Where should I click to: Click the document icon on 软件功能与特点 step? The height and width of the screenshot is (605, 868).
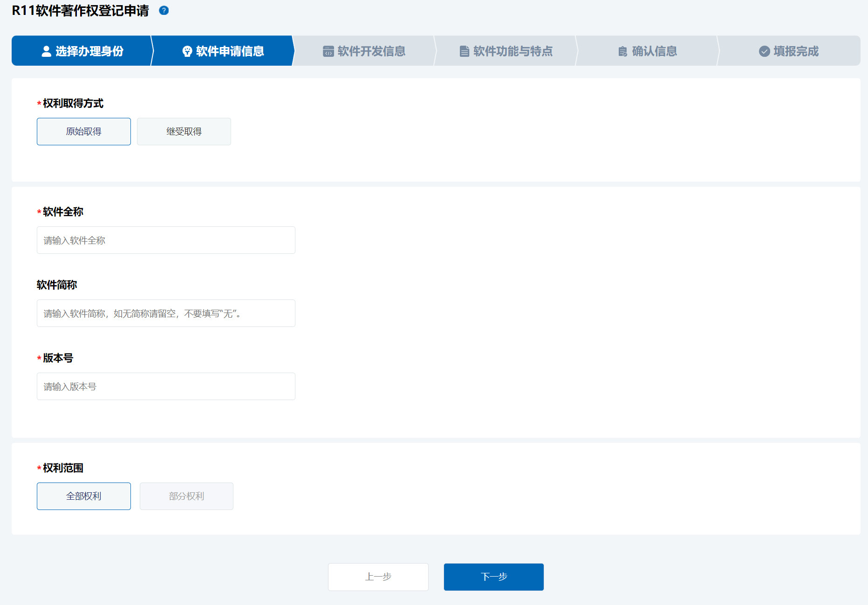point(464,51)
